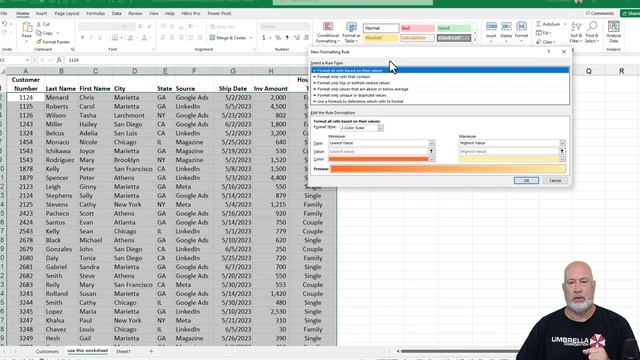
Task: Expand the cell styles gallery arrow
Action: pos(475,40)
